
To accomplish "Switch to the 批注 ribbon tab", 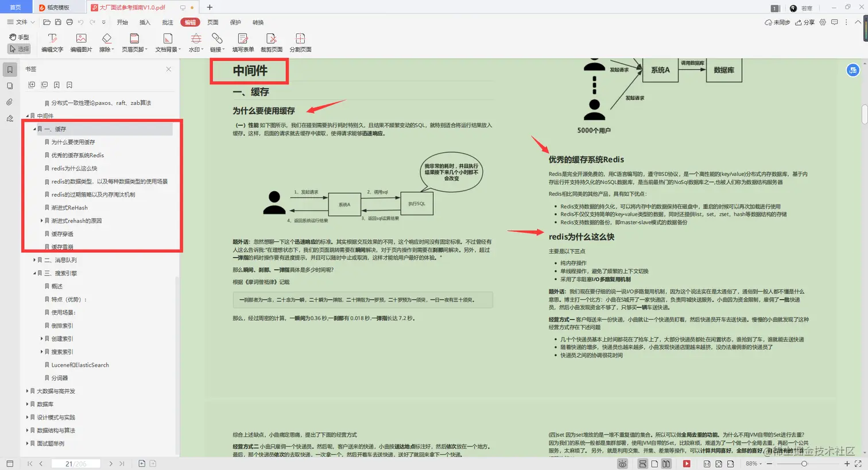I will tap(167, 22).
